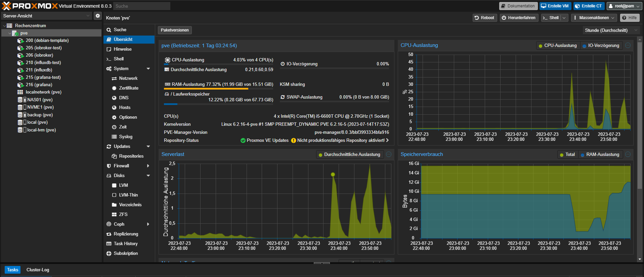Open the root@pam user menu
Image resolution: width=644 pixels, height=277 pixels.
pyautogui.click(x=624, y=6)
